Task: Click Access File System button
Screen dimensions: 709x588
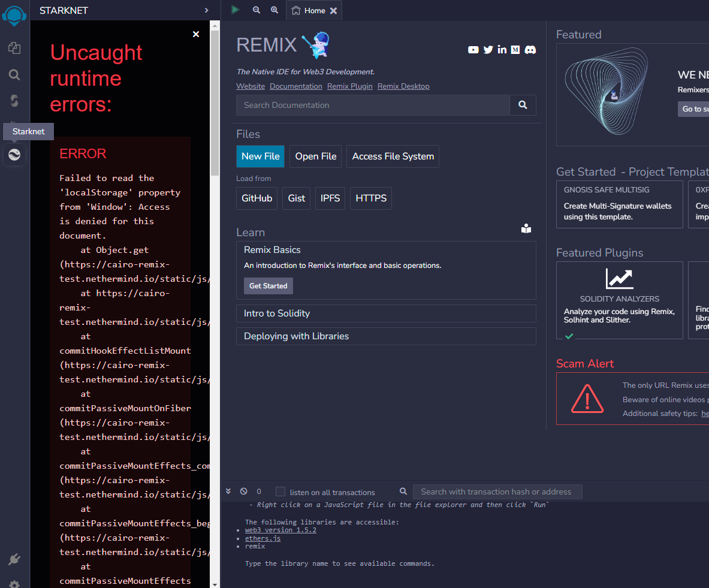Action: pyautogui.click(x=393, y=156)
